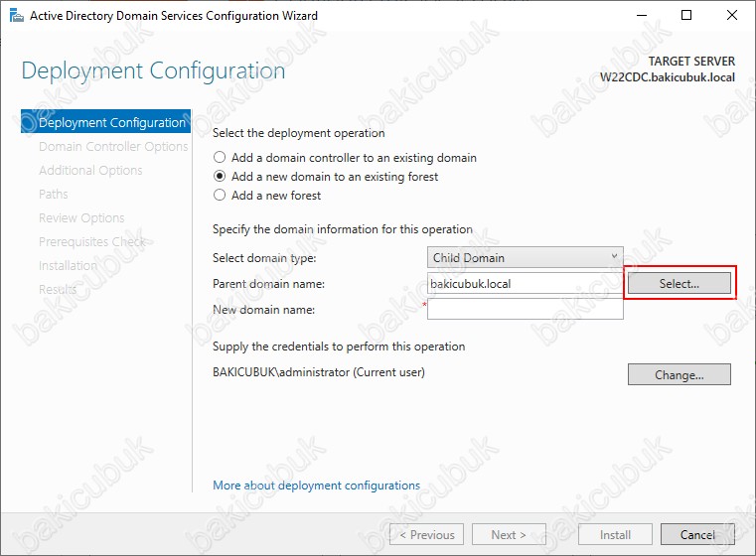Select Prerequisites Check step in sidebar
The width and height of the screenshot is (756, 556).
(92, 241)
